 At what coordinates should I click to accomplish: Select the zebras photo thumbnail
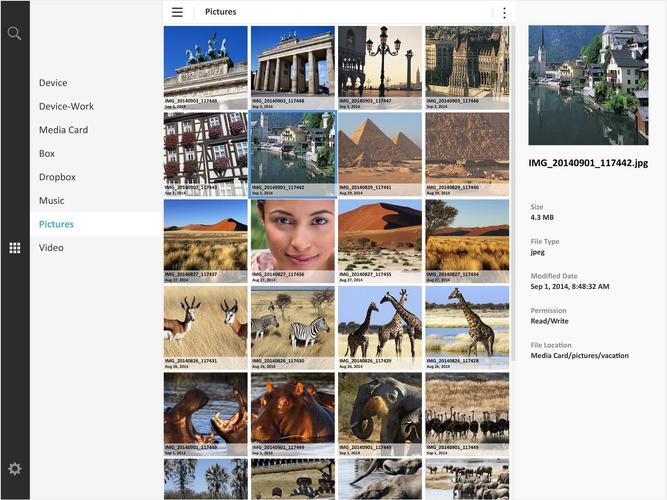click(x=293, y=328)
